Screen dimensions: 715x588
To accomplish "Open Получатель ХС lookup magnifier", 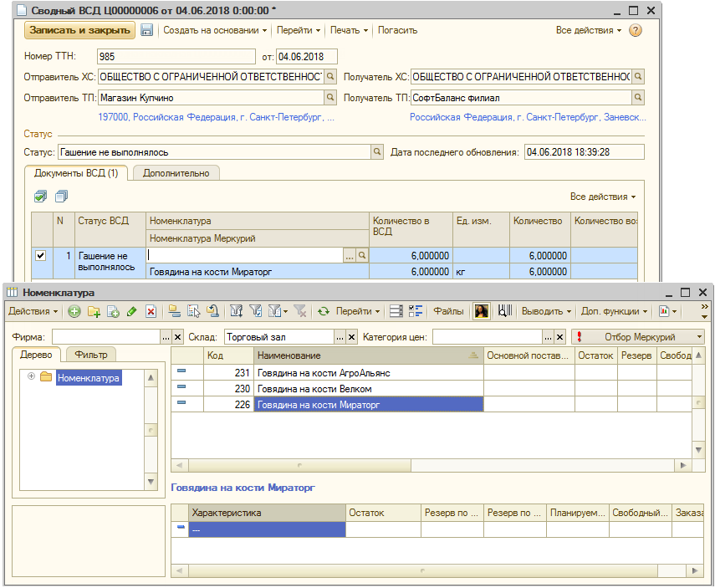I will [638, 76].
